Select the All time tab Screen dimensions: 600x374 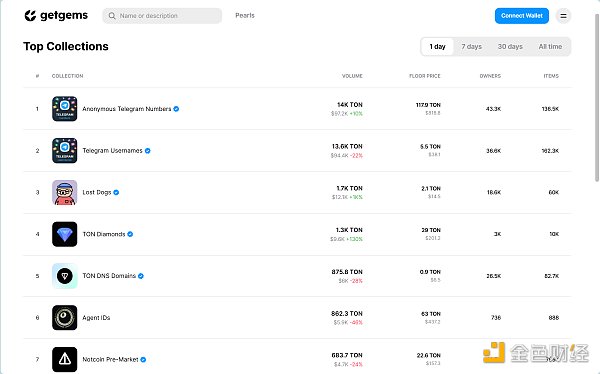550,47
